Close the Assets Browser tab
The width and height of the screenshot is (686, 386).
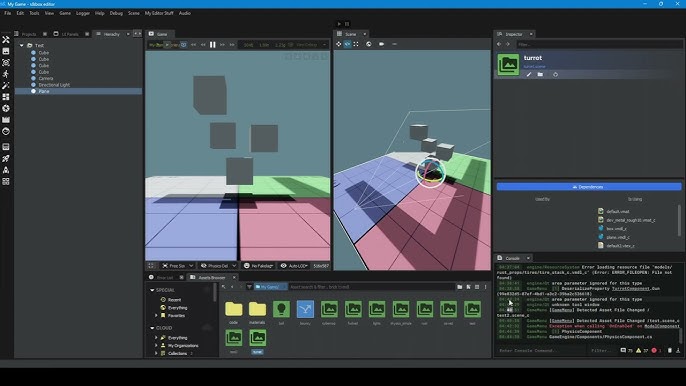[x=234, y=277]
